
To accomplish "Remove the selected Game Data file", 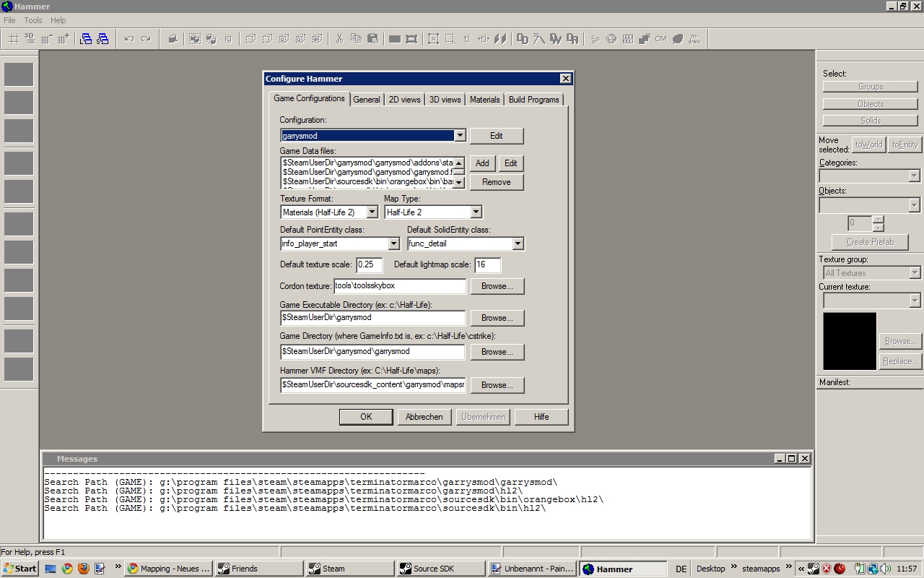I will (x=496, y=182).
